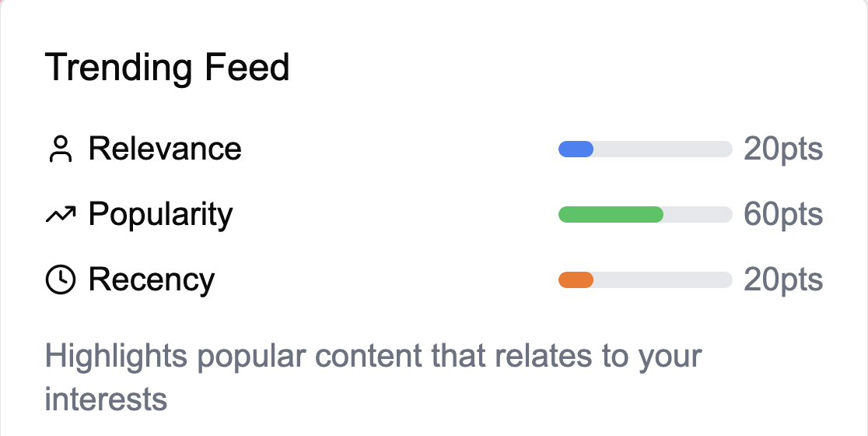The height and width of the screenshot is (436, 868).
Task: Click the blue Relevance progress bar
Action: [576, 149]
